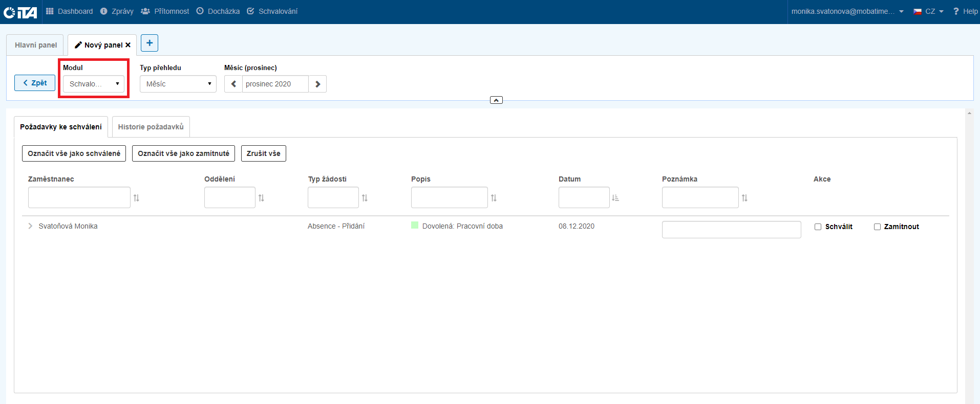Sort by the Zaměstnanec column sort icon
Screen dimensions: 980x404
pos(136,198)
